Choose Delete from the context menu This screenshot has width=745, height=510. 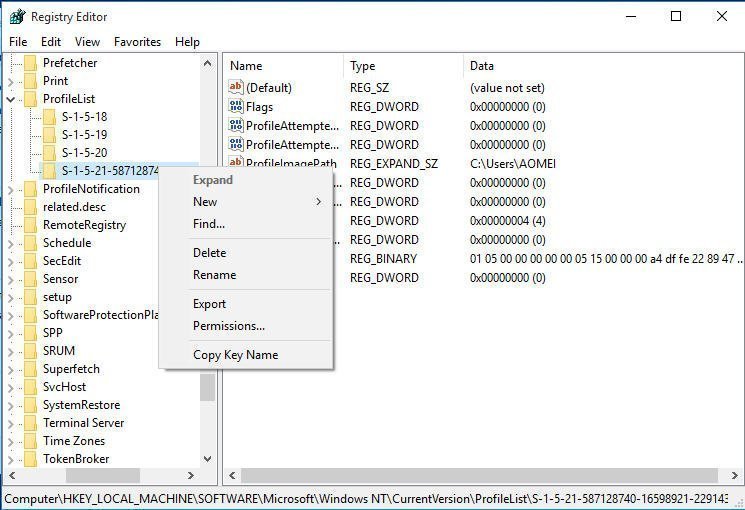click(x=210, y=253)
